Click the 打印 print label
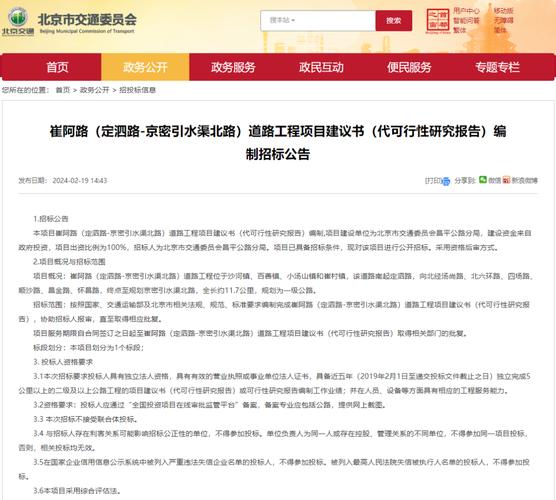The image size is (556, 500). (x=433, y=181)
